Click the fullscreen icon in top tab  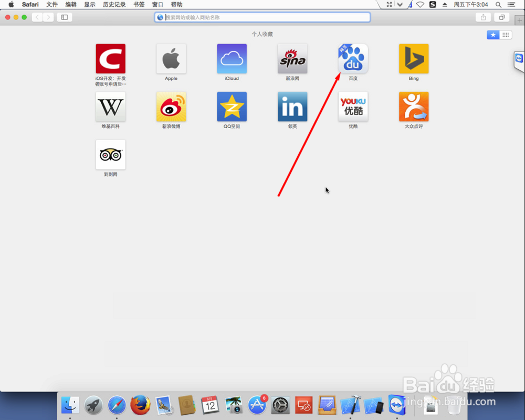(x=389, y=4)
